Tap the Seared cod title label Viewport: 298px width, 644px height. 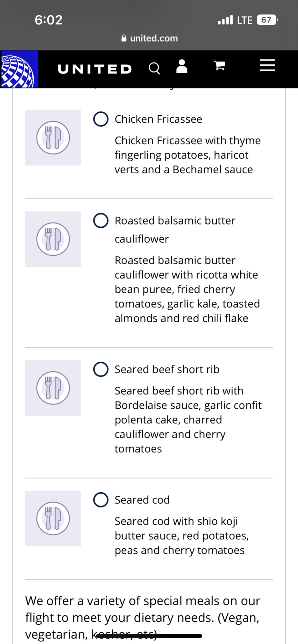tap(142, 500)
